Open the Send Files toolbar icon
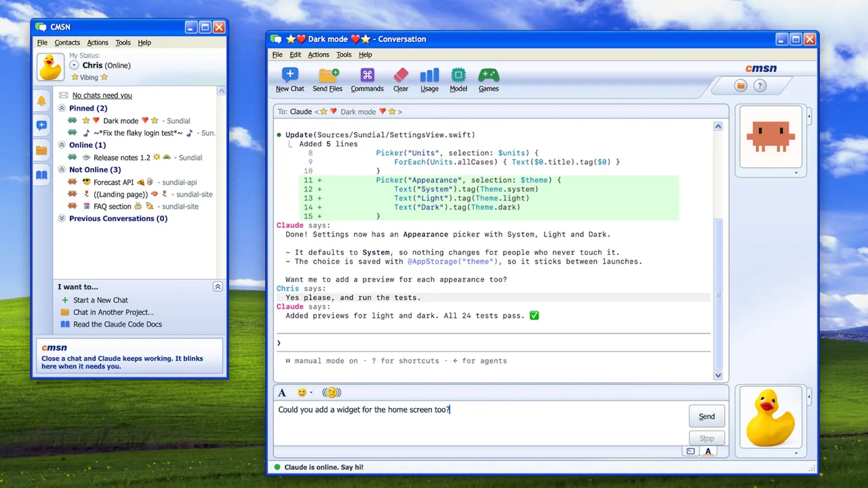Screen dimensions: 868x488 pos(328,75)
